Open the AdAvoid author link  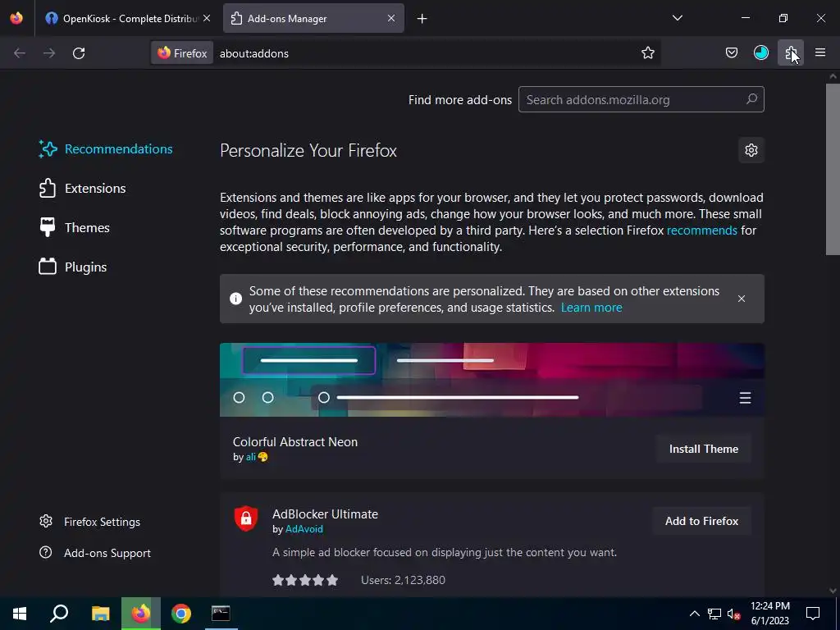(x=304, y=529)
